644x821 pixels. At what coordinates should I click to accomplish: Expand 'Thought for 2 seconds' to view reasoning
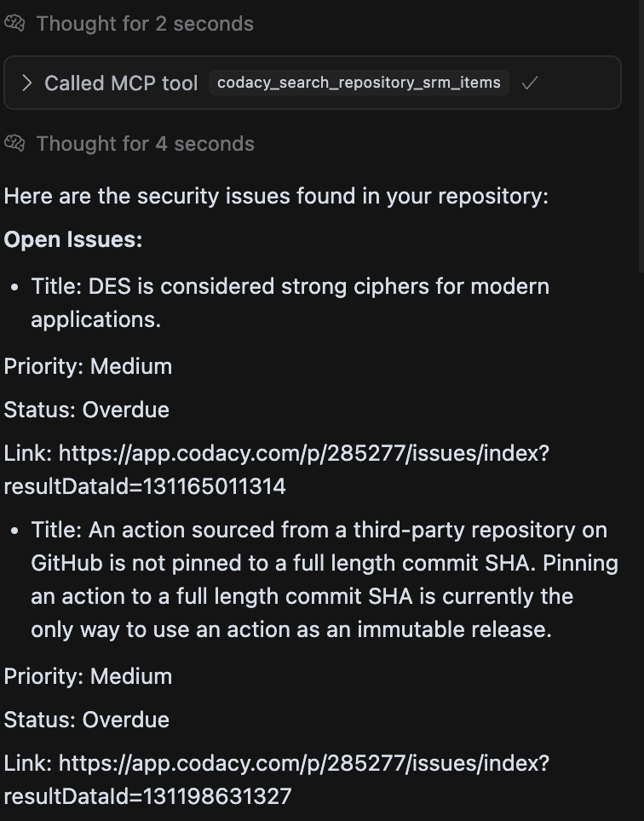tap(145, 23)
